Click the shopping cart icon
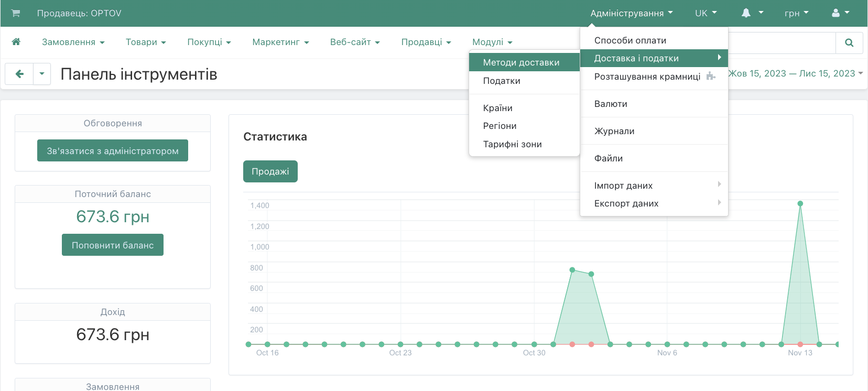 tap(16, 13)
